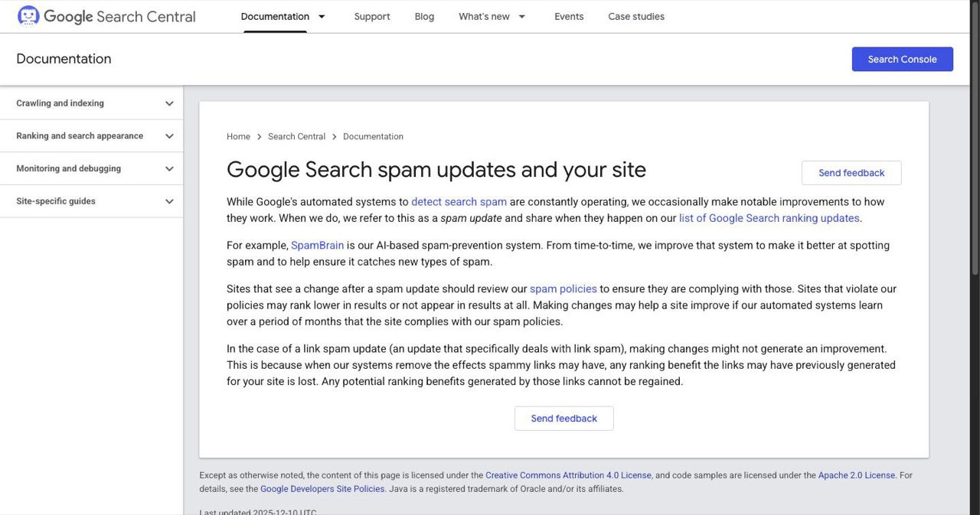This screenshot has width=980, height=515.
Task: Open Case studies in top nav
Action: click(x=636, y=16)
